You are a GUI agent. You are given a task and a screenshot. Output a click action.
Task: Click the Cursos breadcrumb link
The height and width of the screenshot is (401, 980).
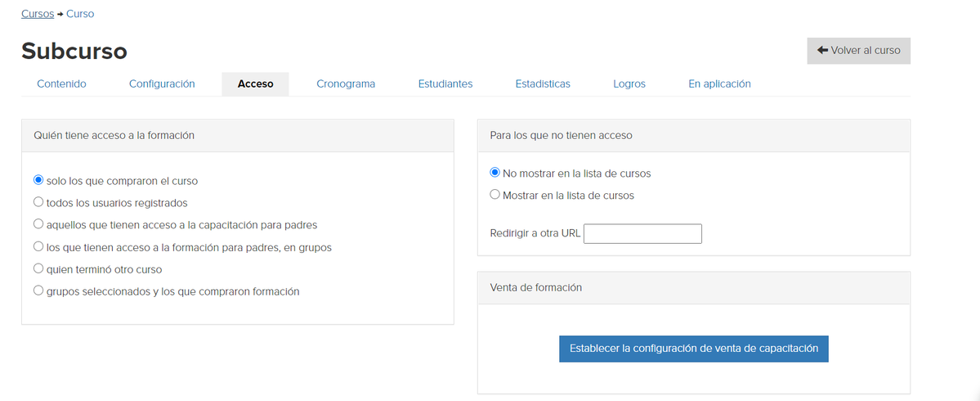38,14
